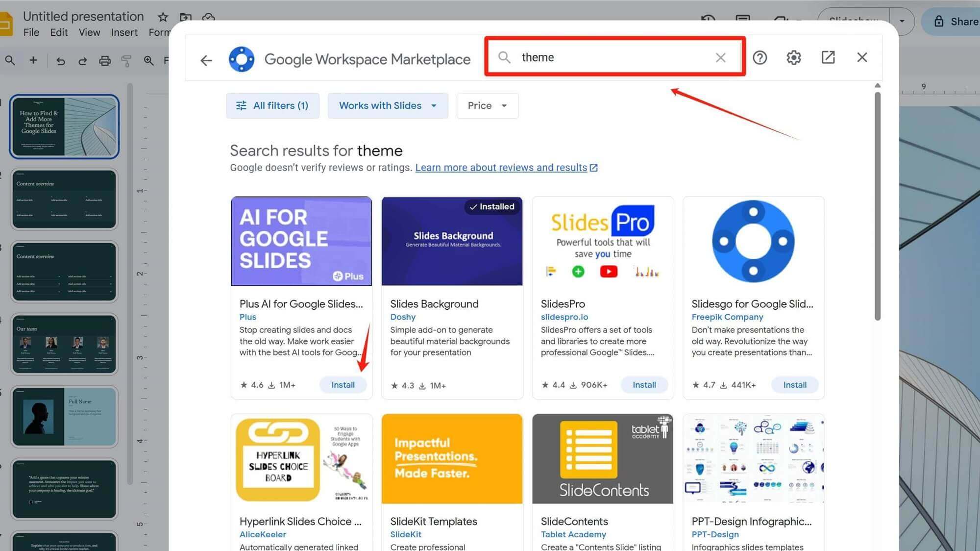980x551 pixels.
Task: Install Plus AI for Google Slides
Action: (343, 385)
